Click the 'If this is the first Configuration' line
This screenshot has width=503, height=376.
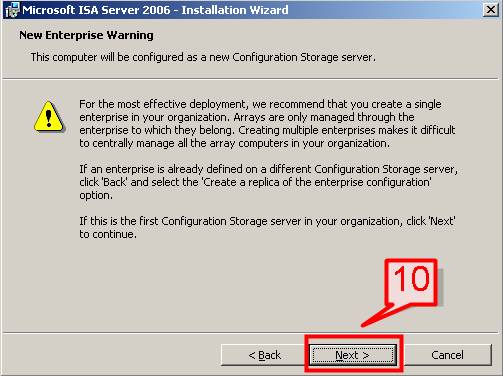coord(267,221)
